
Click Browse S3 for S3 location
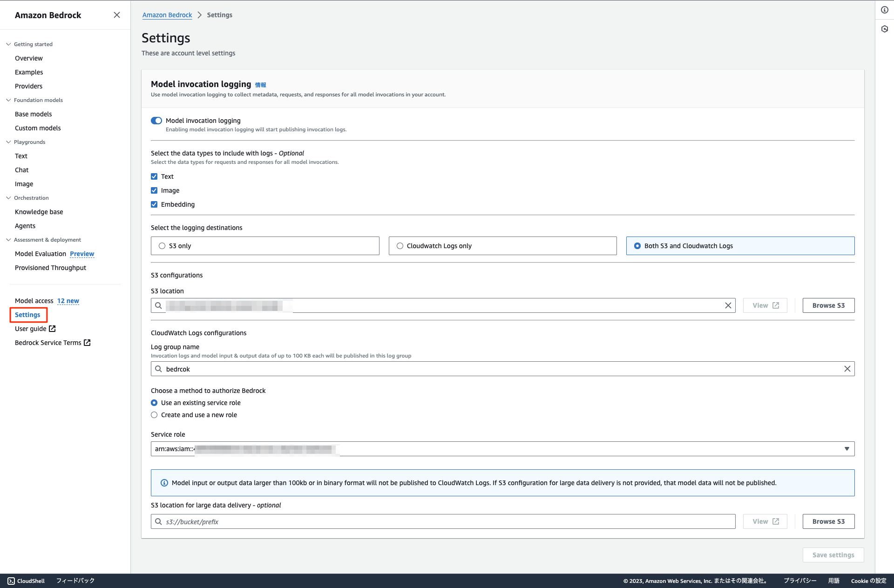point(828,305)
